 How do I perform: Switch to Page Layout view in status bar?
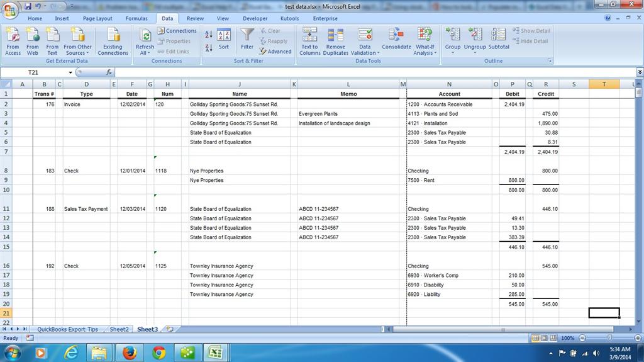[x=544, y=337]
